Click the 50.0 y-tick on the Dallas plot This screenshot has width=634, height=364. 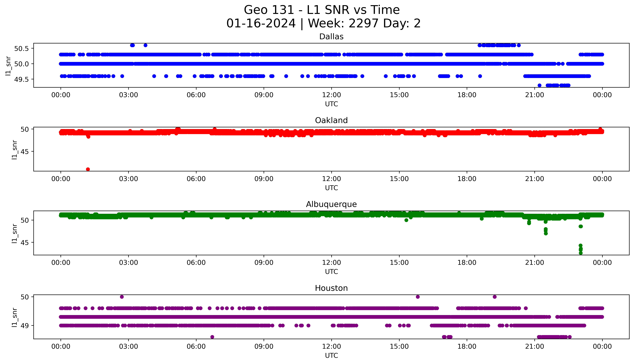[22, 64]
